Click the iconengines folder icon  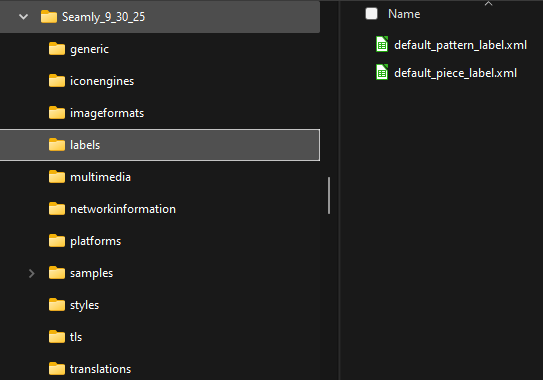click(x=57, y=81)
